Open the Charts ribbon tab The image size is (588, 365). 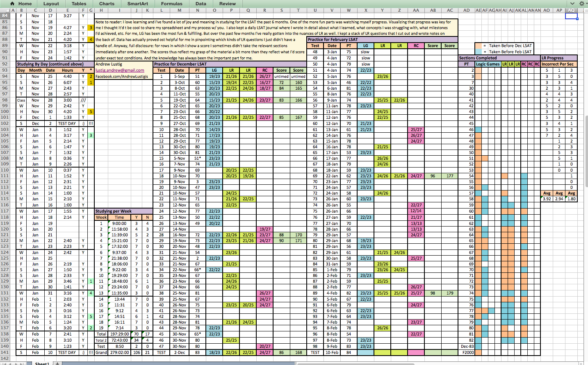point(107,4)
